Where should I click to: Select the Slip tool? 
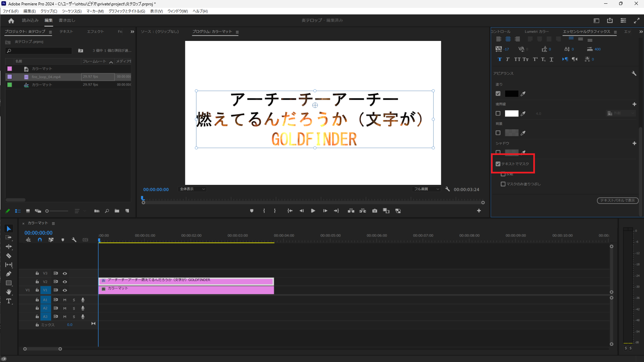[x=9, y=265]
